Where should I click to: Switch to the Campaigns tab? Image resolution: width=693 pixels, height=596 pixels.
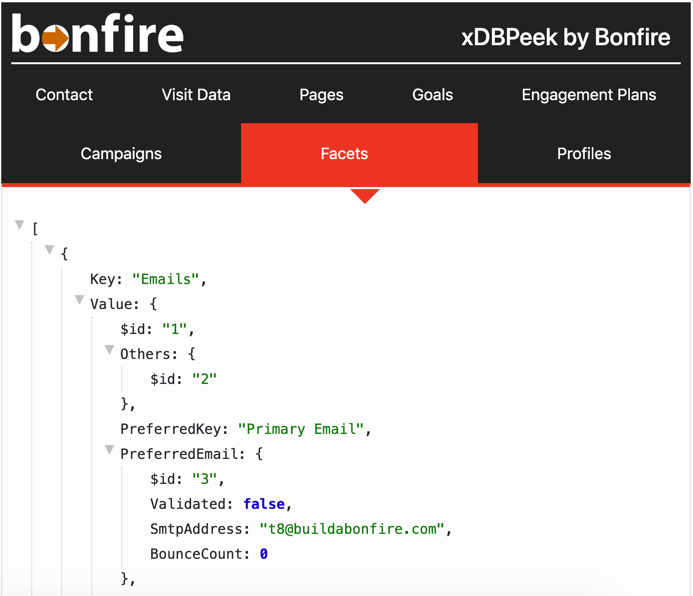tap(121, 153)
